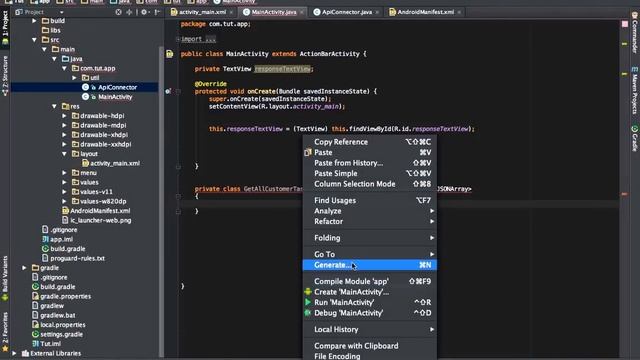Expand External Libraries node

coord(15,353)
